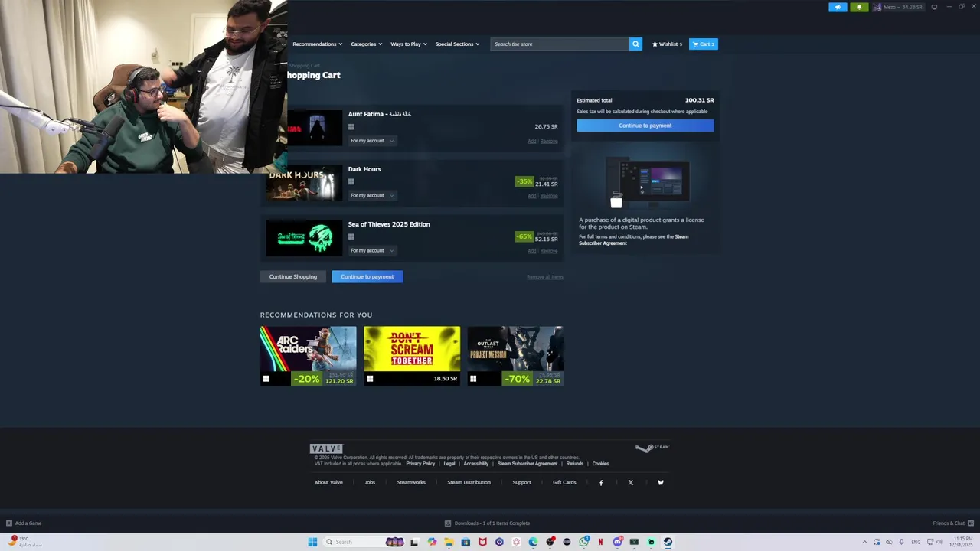Open the Dark Hours 'For my account' dropdown
Viewport: 980px width, 551px height.
(371, 195)
